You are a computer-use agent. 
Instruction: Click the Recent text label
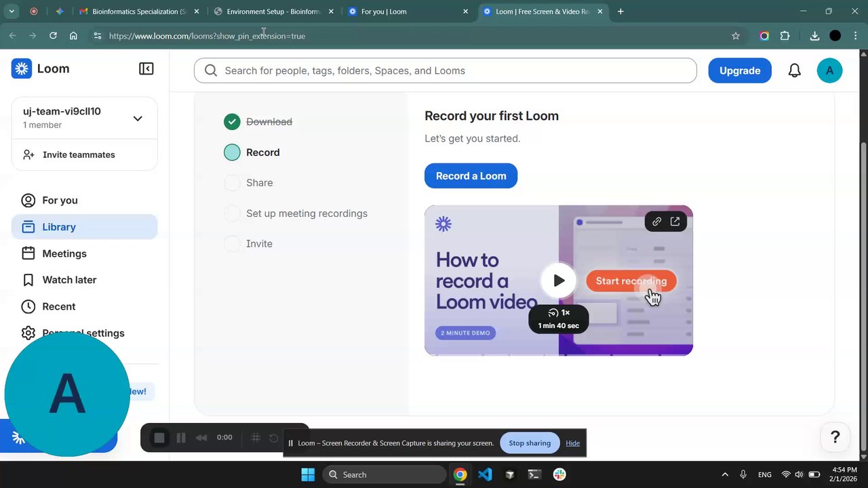pos(59,306)
